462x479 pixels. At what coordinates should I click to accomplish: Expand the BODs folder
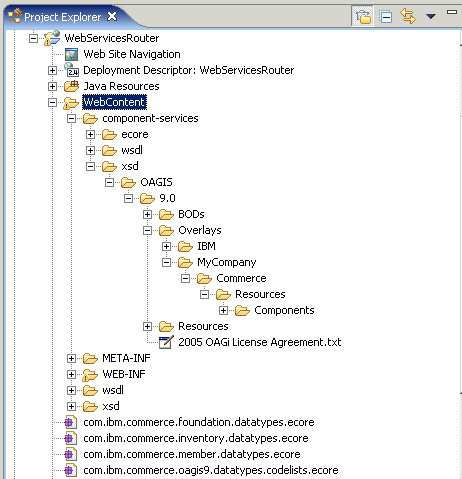[147, 214]
